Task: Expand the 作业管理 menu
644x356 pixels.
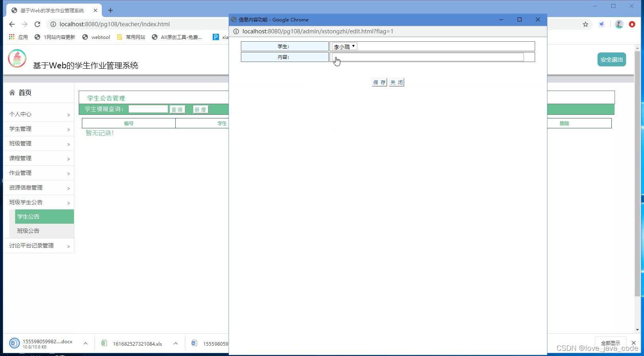Action: click(39, 173)
